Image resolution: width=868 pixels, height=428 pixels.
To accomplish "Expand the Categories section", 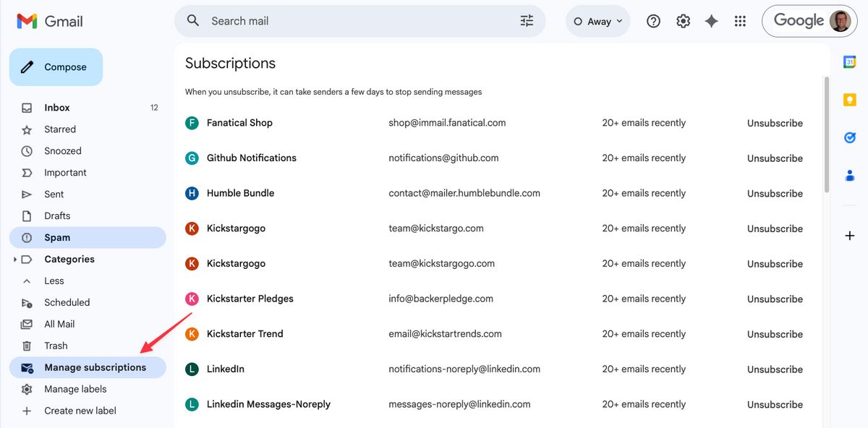I will click(x=14, y=259).
